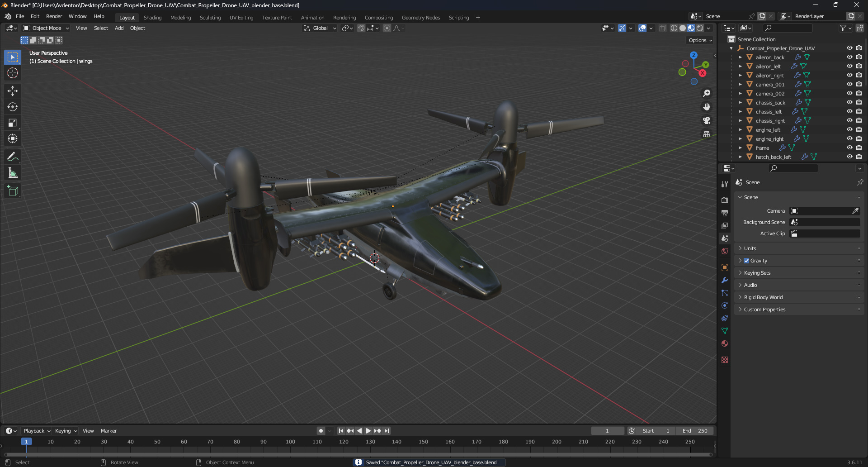The width and height of the screenshot is (868, 467).
Task: Open the timeline Keying menu
Action: pos(66,431)
